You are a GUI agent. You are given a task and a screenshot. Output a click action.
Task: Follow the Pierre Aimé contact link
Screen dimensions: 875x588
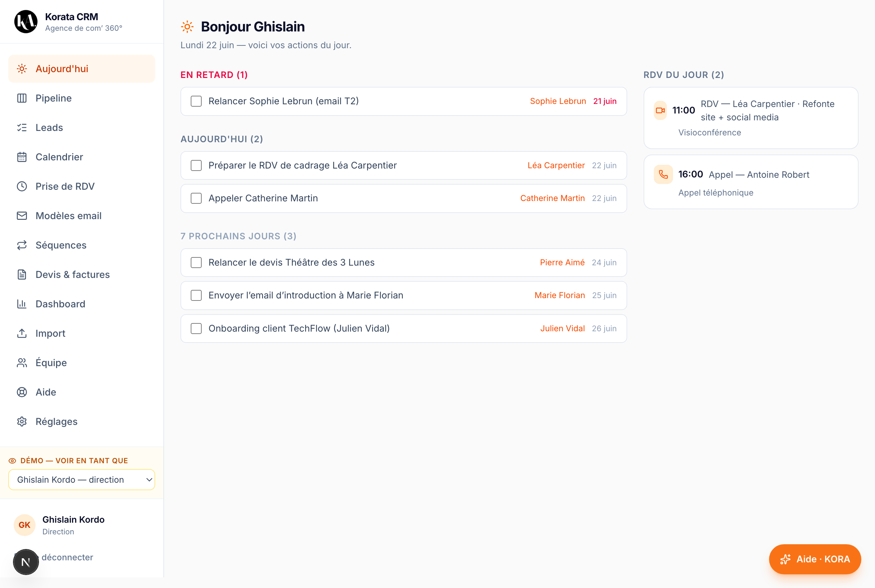click(x=562, y=263)
